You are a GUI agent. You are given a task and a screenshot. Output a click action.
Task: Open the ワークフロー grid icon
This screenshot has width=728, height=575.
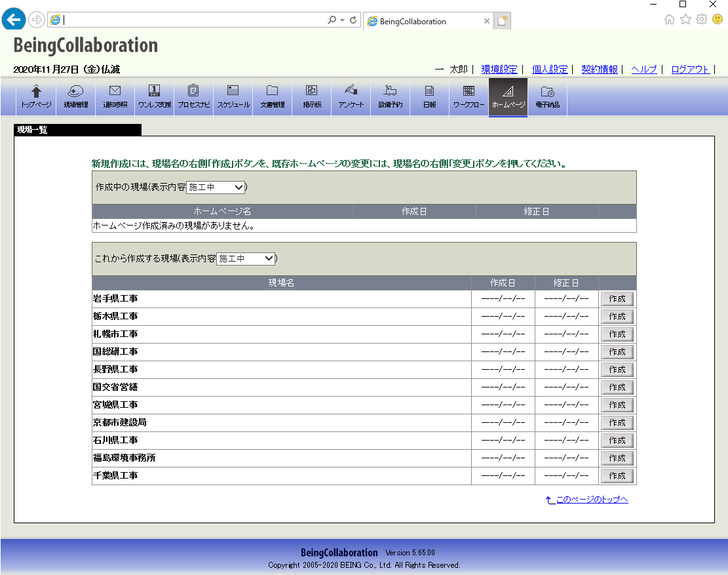tap(469, 96)
